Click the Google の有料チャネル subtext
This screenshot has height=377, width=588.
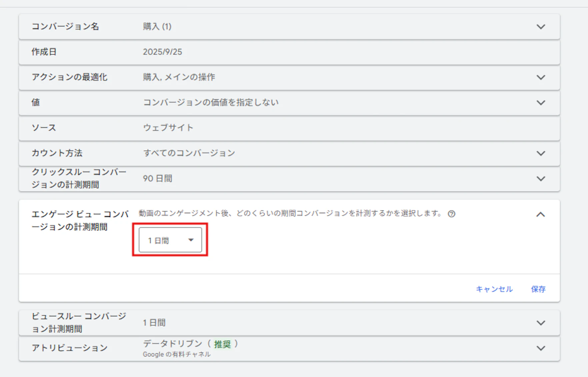[177, 354]
